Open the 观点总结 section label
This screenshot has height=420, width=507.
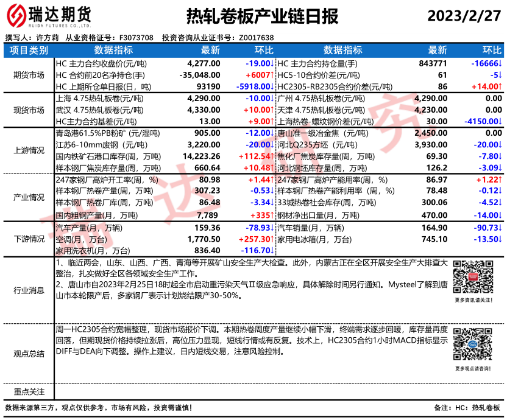click(29, 353)
